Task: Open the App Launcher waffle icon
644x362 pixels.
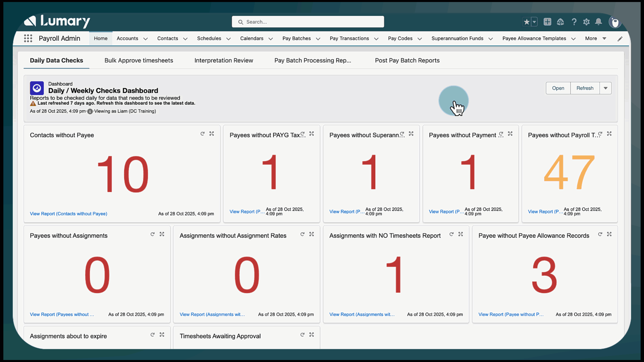Action: click(28, 38)
